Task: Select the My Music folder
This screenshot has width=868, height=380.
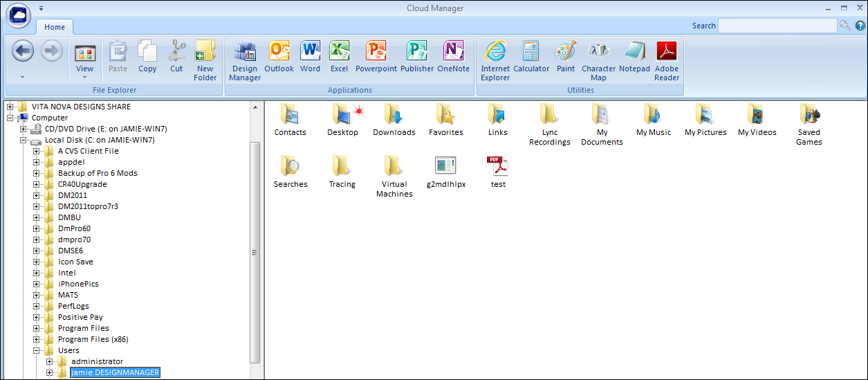Action: pyautogui.click(x=654, y=120)
